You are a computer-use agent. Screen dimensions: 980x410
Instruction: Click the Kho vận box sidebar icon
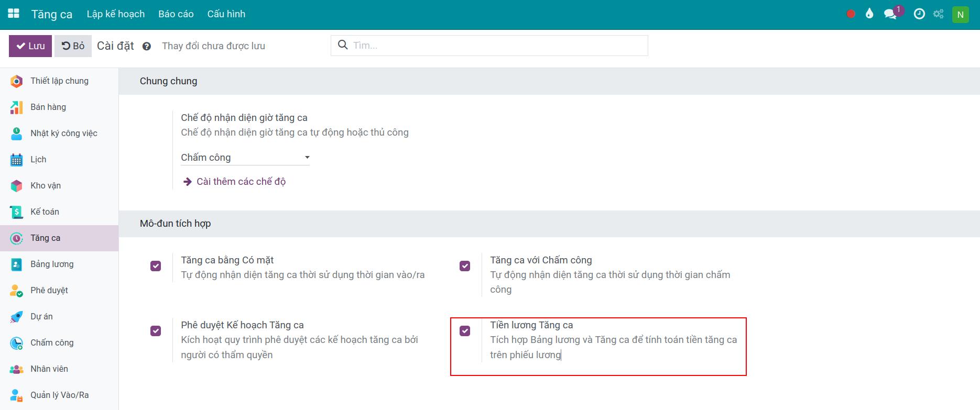pyautogui.click(x=17, y=186)
